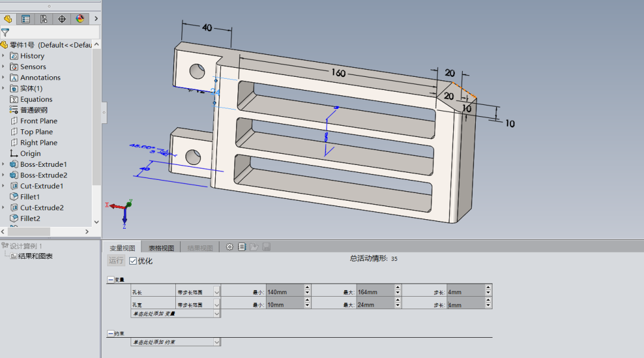This screenshot has height=358, width=644.
Task: Click the design study notebook icon
Action: (242, 247)
